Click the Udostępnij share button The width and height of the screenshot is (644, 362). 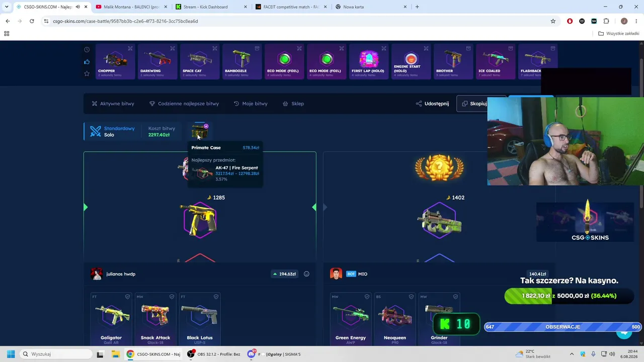point(432,104)
